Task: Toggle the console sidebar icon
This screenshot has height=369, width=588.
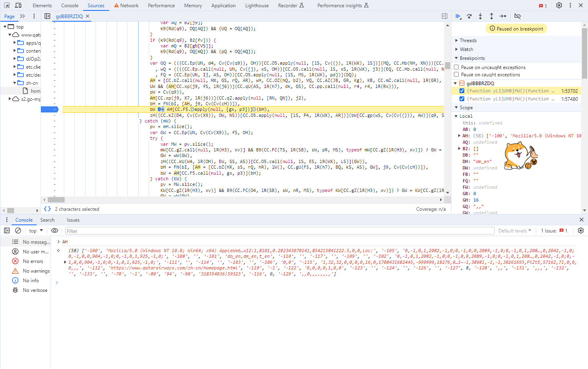Action: click(x=7, y=230)
